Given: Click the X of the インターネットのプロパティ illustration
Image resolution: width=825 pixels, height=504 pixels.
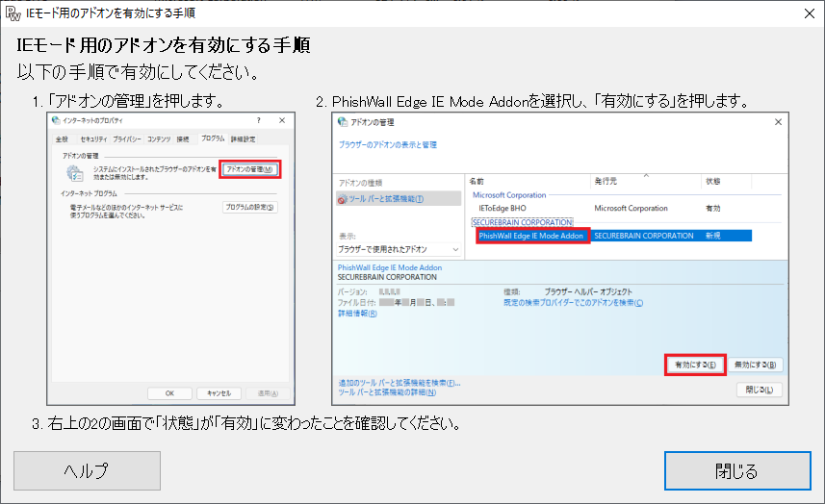Looking at the screenshot, I should pos(282,120).
